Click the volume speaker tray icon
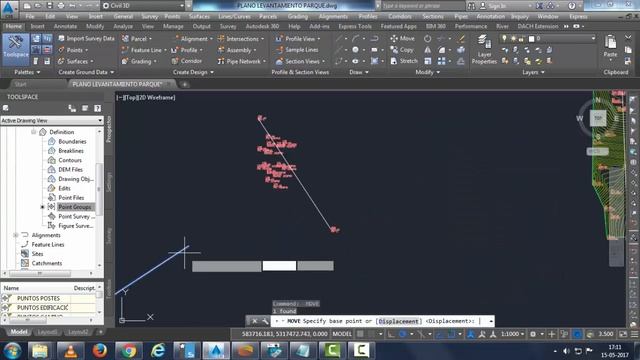This screenshot has height=360, width=640. click(x=566, y=351)
